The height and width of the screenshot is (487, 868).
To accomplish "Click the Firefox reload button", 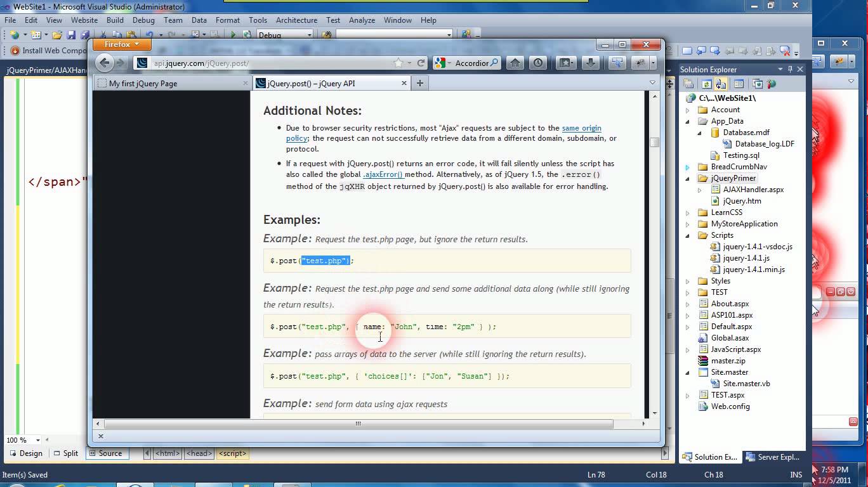I will pos(421,63).
